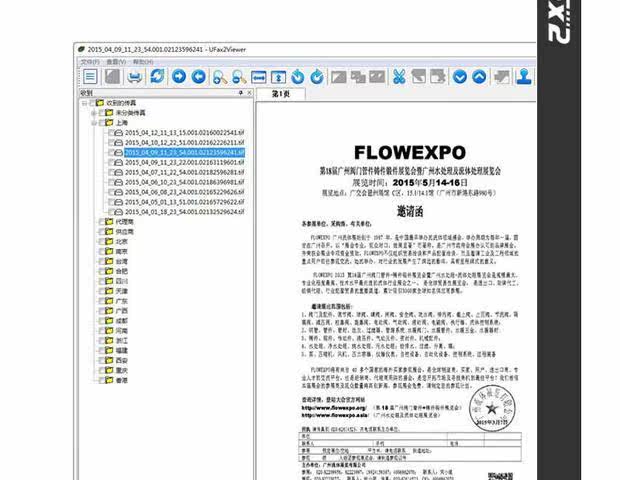620x480 pixels.
Task: Go to previous fax with left arrow icon
Action: click(x=198, y=77)
